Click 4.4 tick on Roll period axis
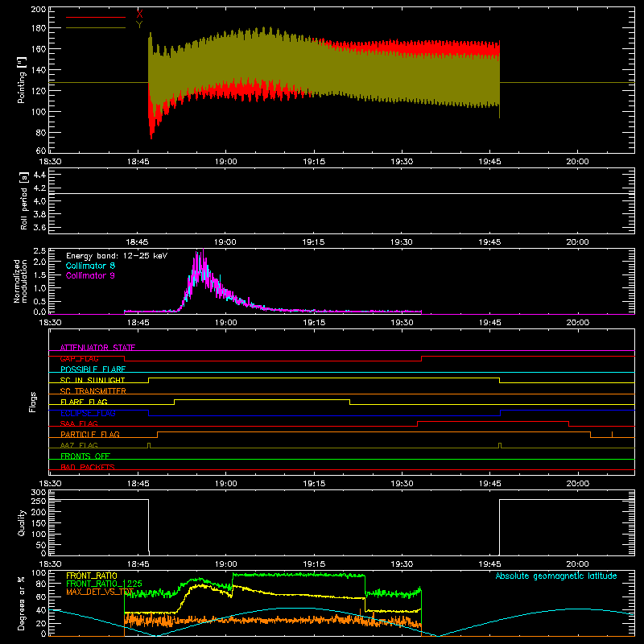The height and width of the screenshot is (644, 644). (x=39, y=175)
